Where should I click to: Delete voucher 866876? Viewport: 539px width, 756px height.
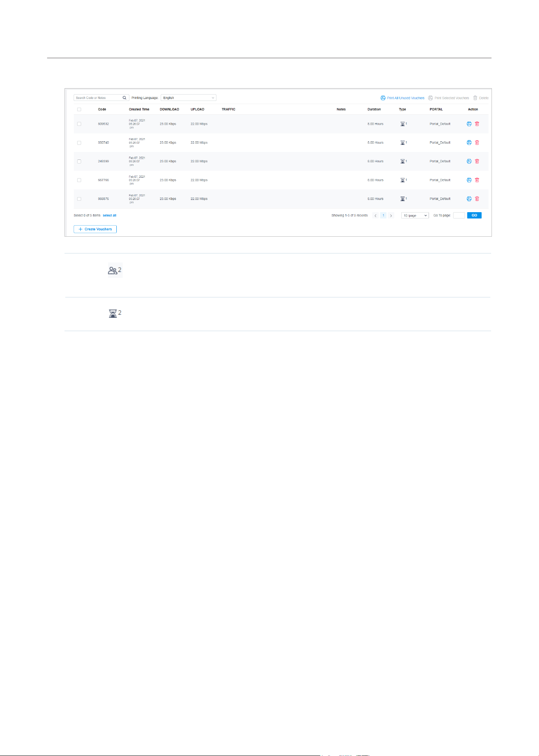pos(477,199)
